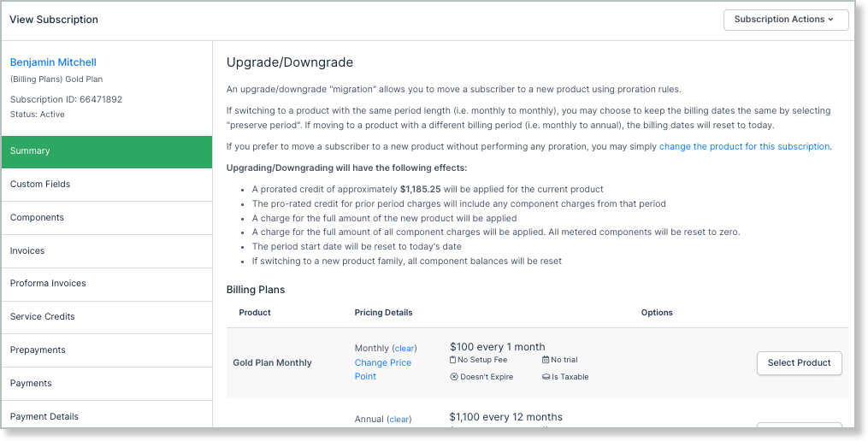Click the chevron on Subscription Actions

[830, 20]
